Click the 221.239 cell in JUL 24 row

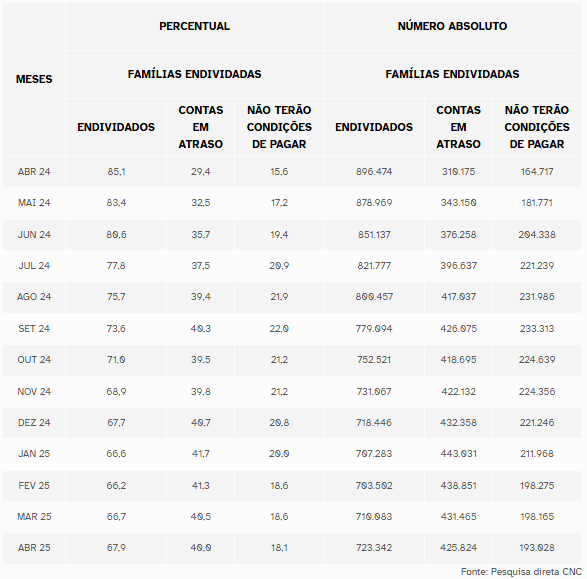tap(537, 266)
